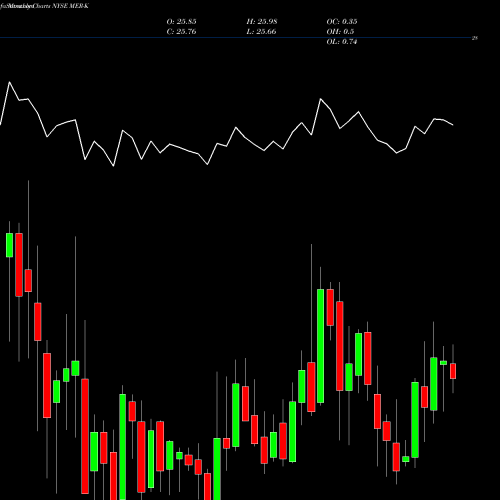Image resolution: width=500 pixels, height=500 pixels.
Task: Select the high value 'H: 25.98'
Action: click(262, 22)
